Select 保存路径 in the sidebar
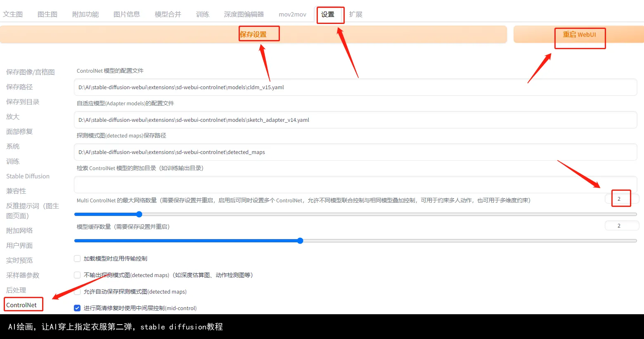 pyautogui.click(x=19, y=87)
